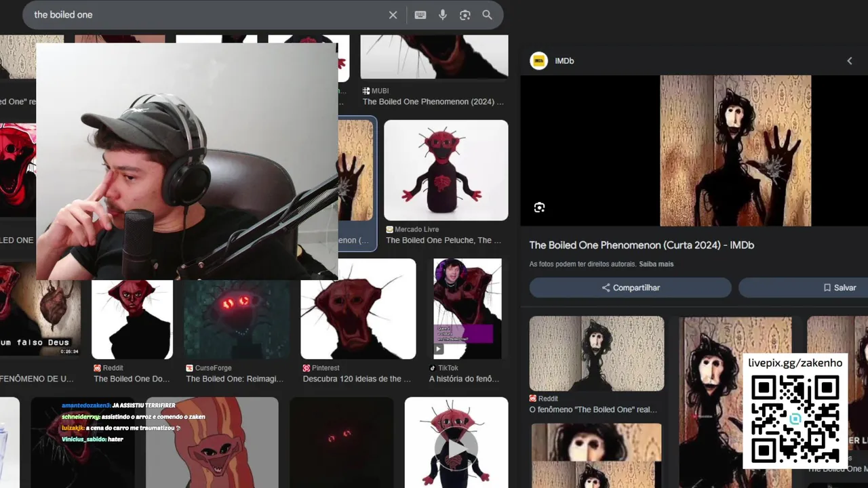Click 'A história do fenô...' TikTok caption

(464, 379)
